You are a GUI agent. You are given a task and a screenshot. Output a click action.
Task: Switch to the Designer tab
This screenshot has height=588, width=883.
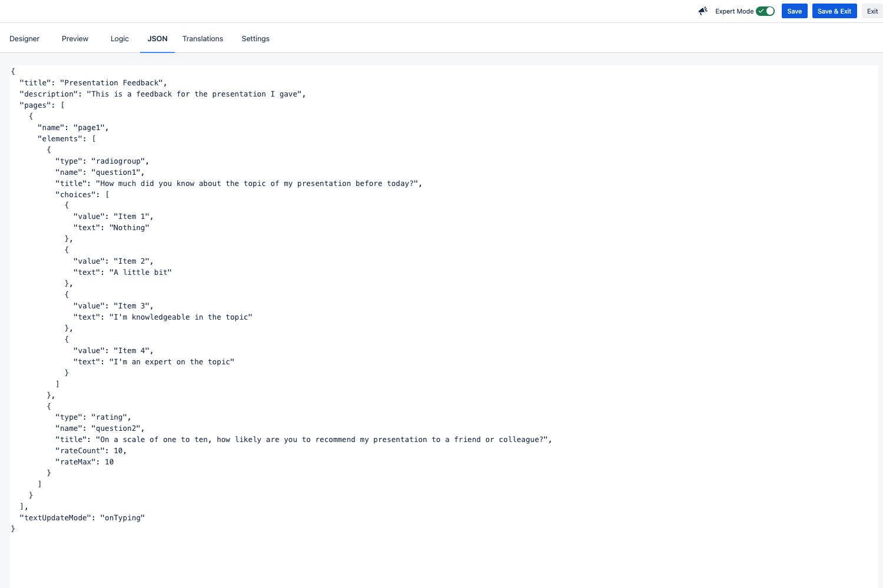pyautogui.click(x=25, y=39)
